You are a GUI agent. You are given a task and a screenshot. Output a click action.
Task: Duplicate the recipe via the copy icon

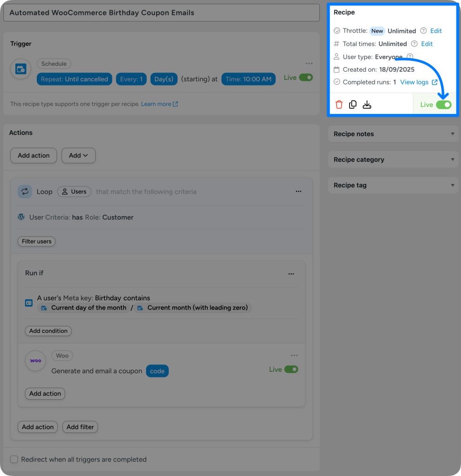[353, 105]
